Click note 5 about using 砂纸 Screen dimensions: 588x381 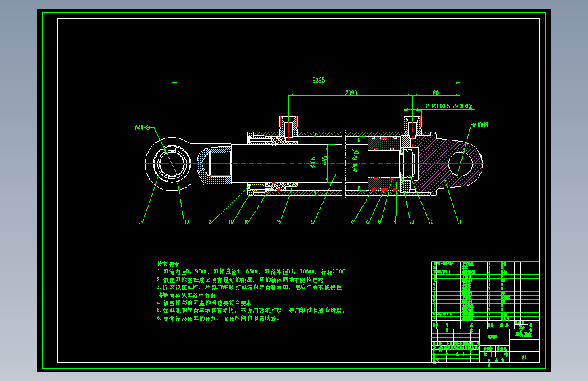pos(251,310)
